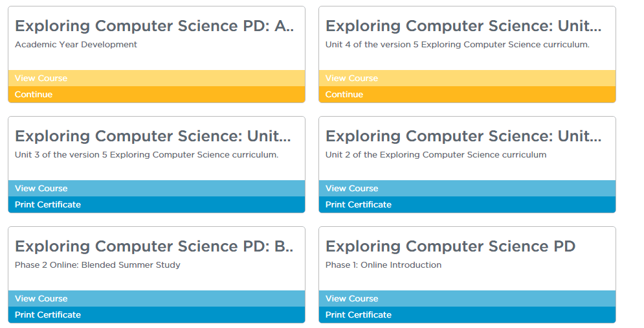Open the Exploring Computer Science PD: B.. title
Viewport: 644px width, 328px height.
[154, 246]
